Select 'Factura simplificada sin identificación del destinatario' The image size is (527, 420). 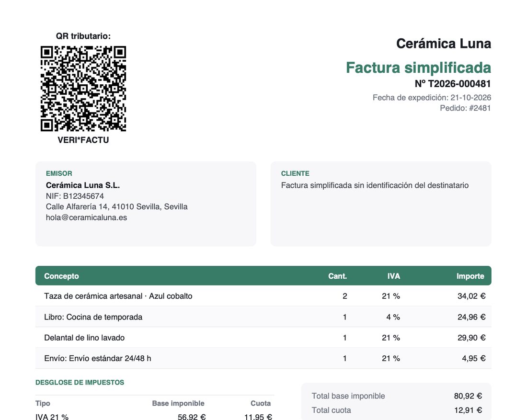[375, 185]
